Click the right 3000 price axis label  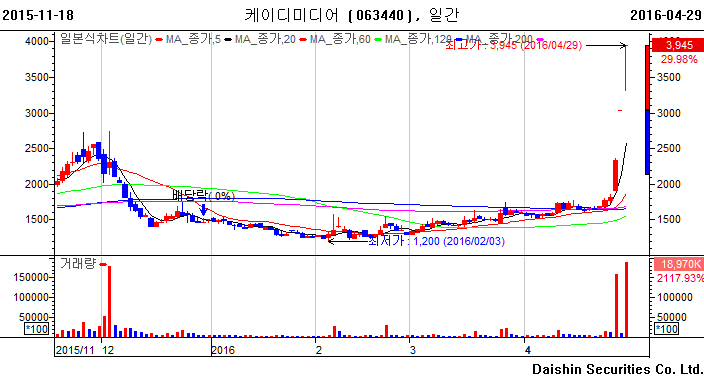669,113
